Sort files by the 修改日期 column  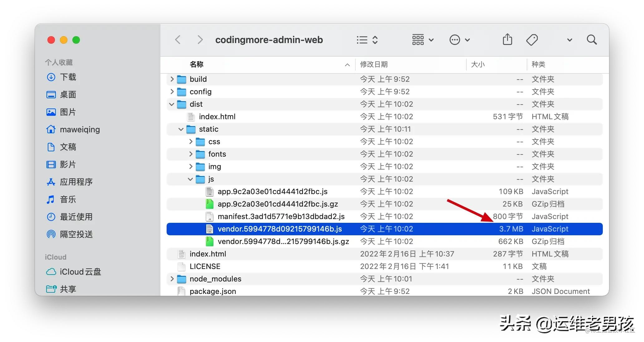click(374, 65)
